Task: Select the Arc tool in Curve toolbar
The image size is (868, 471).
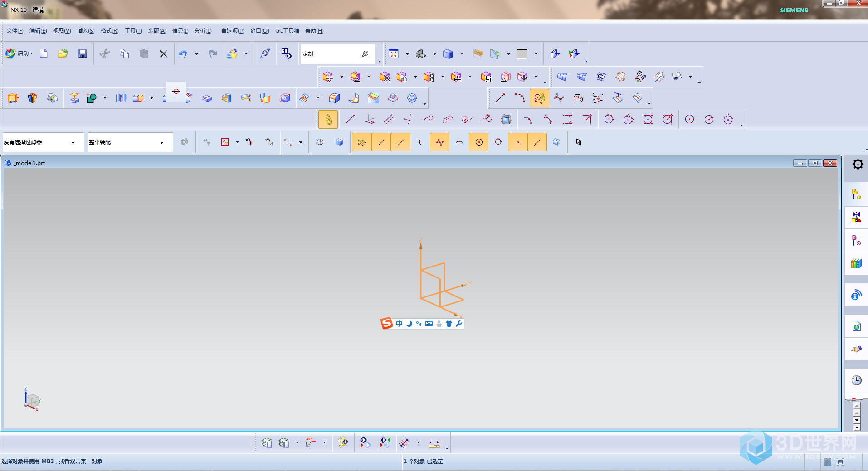Action: (520, 98)
